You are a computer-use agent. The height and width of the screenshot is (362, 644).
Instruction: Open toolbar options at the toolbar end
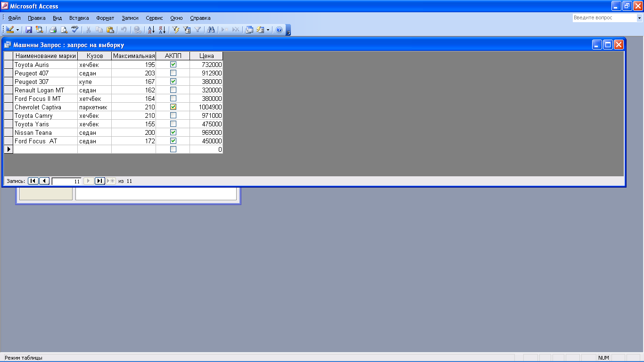pos(289,30)
